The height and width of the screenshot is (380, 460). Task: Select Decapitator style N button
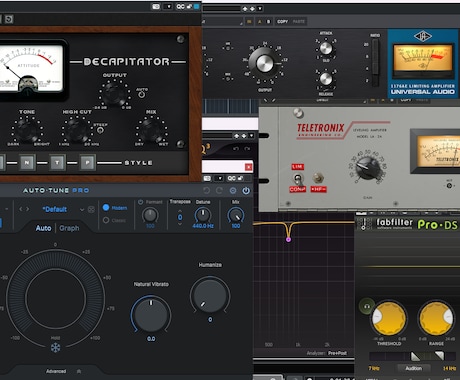(x=27, y=163)
